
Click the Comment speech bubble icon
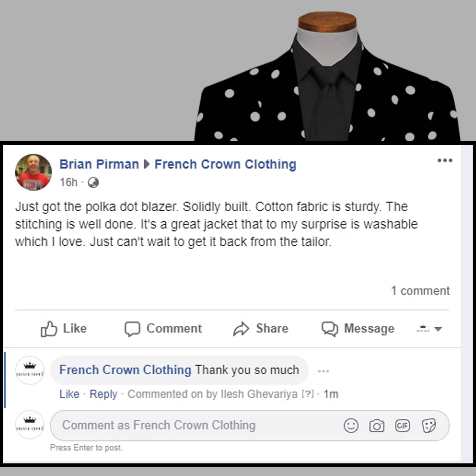tap(132, 329)
